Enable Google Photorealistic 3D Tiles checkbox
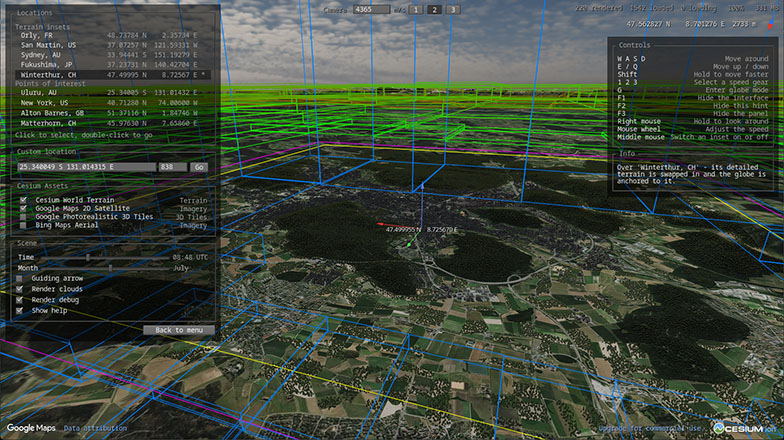Image resolution: width=784 pixels, height=440 pixels. 23,216
